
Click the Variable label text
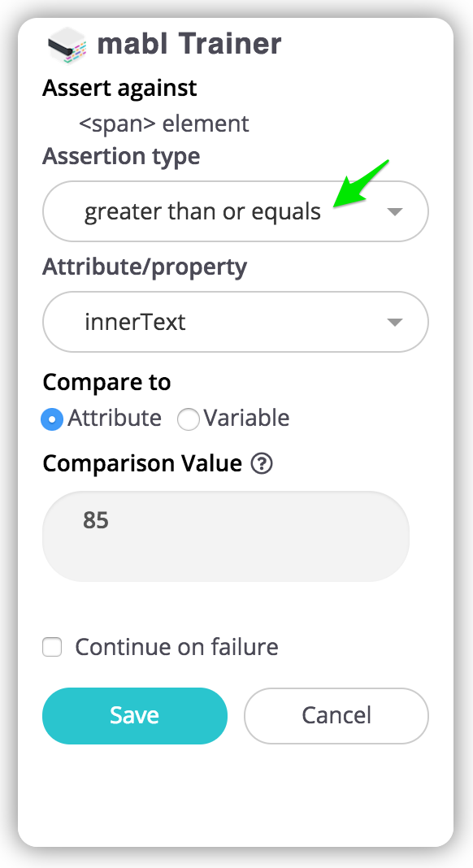[246, 419]
